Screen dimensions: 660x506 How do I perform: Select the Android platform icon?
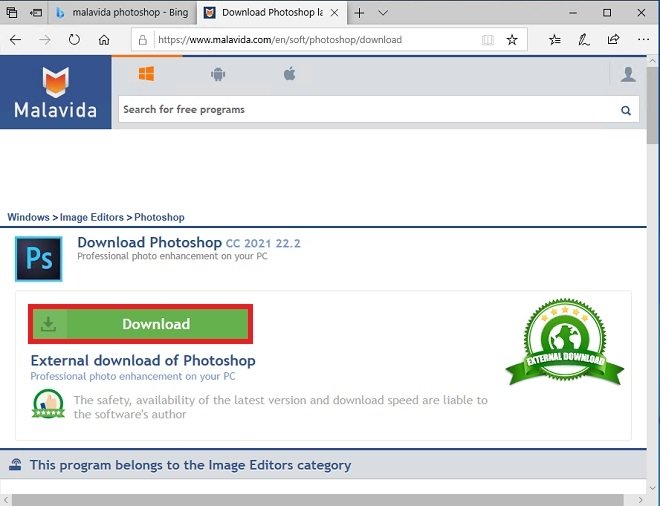[x=218, y=75]
